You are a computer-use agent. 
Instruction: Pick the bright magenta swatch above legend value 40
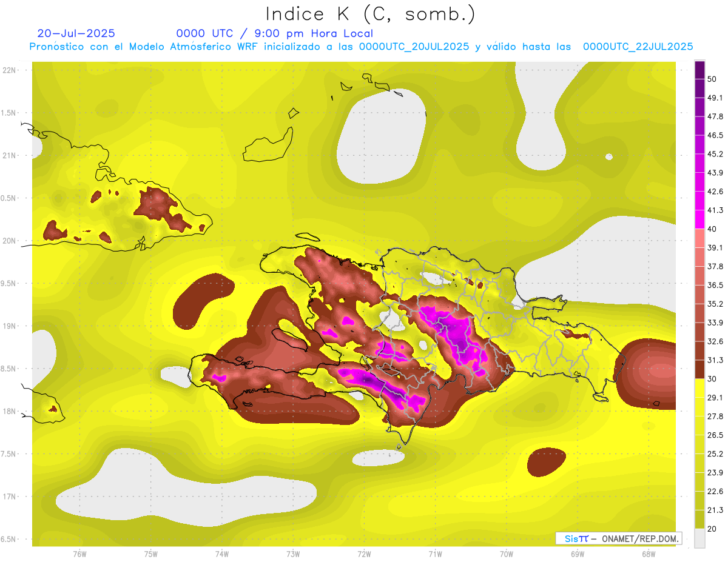700,219
